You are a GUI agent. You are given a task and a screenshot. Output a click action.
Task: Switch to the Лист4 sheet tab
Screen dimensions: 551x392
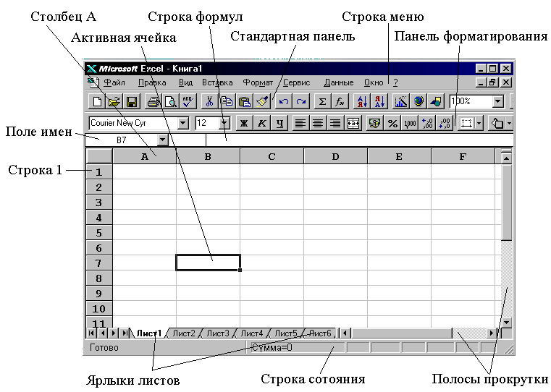tap(251, 333)
